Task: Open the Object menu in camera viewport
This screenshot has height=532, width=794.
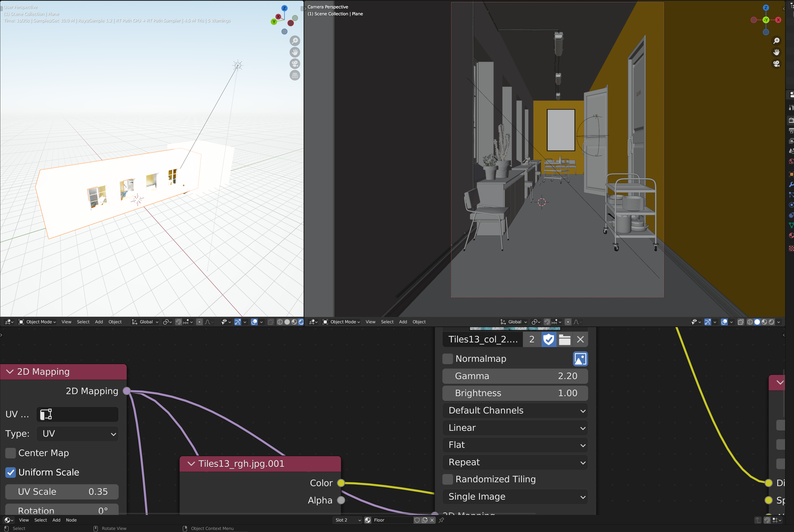Action: [419, 322]
